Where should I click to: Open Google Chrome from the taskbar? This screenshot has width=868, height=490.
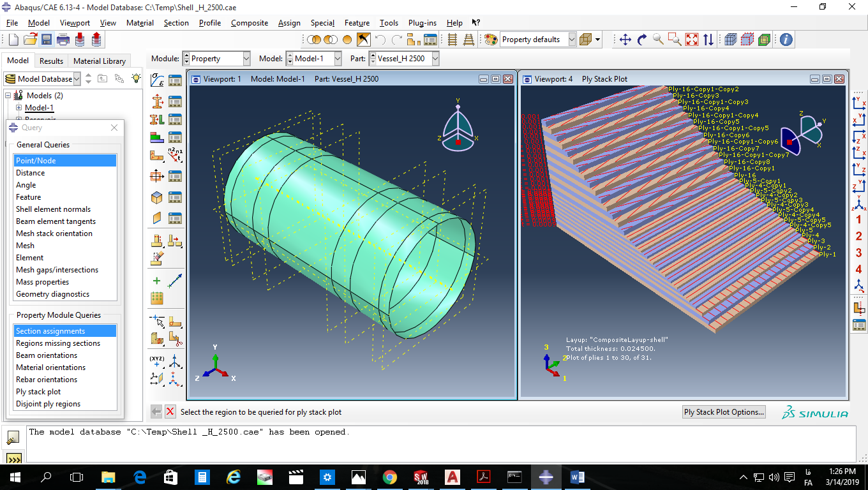[x=389, y=477]
